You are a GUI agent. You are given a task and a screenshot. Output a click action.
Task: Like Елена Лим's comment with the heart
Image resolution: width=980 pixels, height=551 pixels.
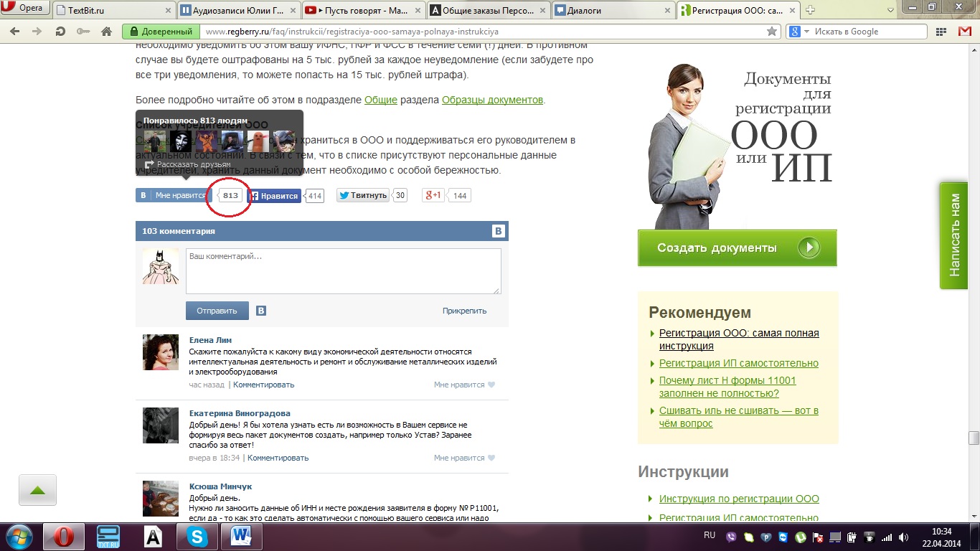[x=491, y=385]
